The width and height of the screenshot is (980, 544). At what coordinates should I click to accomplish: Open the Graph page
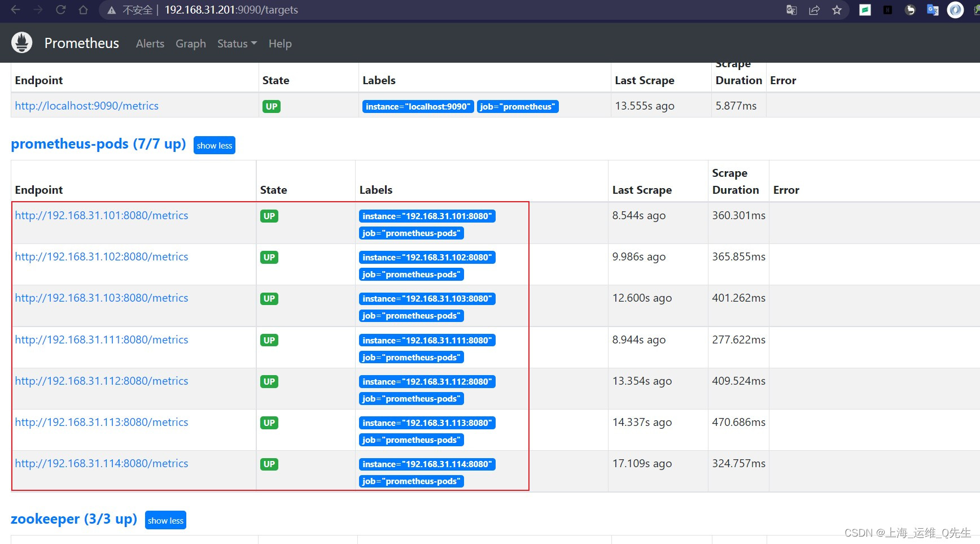point(191,43)
